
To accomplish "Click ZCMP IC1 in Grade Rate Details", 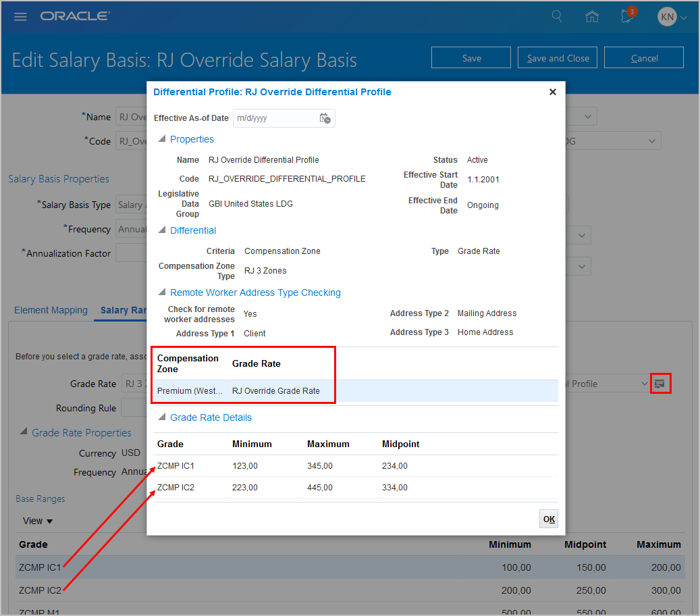I will click(x=176, y=466).
